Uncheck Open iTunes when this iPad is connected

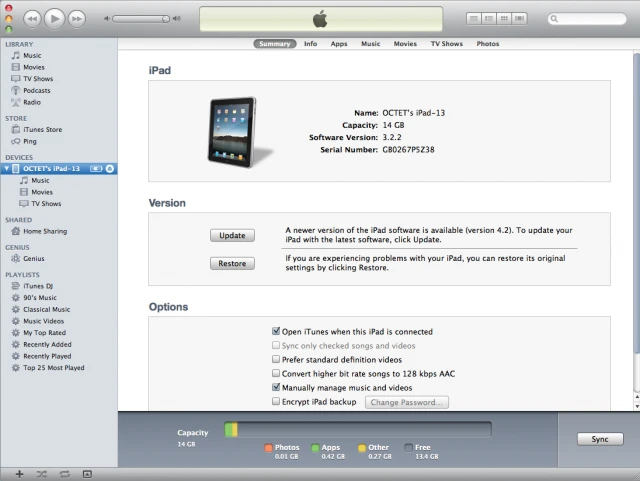point(276,331)
